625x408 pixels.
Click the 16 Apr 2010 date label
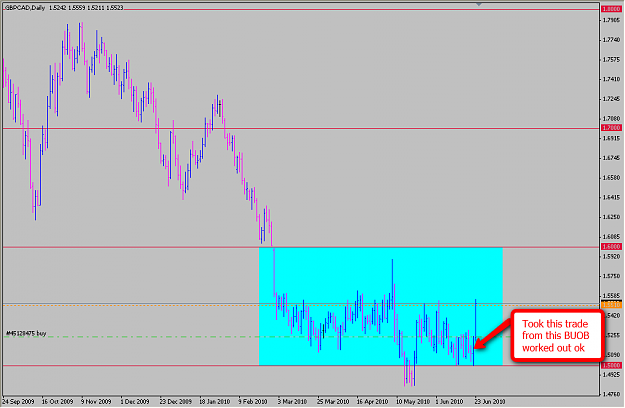[372, 402]
